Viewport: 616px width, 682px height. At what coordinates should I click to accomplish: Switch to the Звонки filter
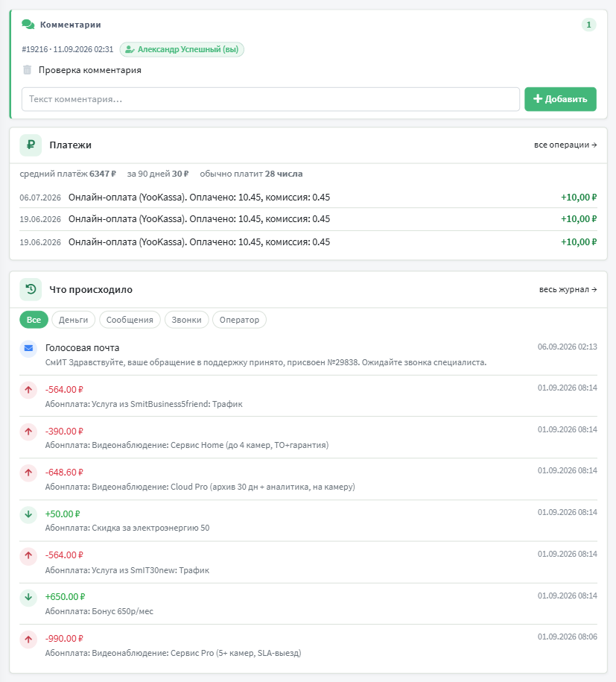186,320
